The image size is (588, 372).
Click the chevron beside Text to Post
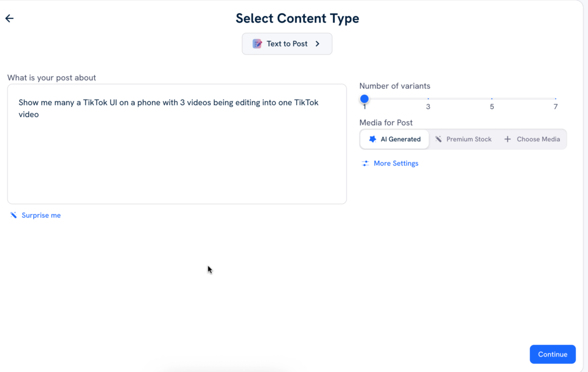point(318,44)
